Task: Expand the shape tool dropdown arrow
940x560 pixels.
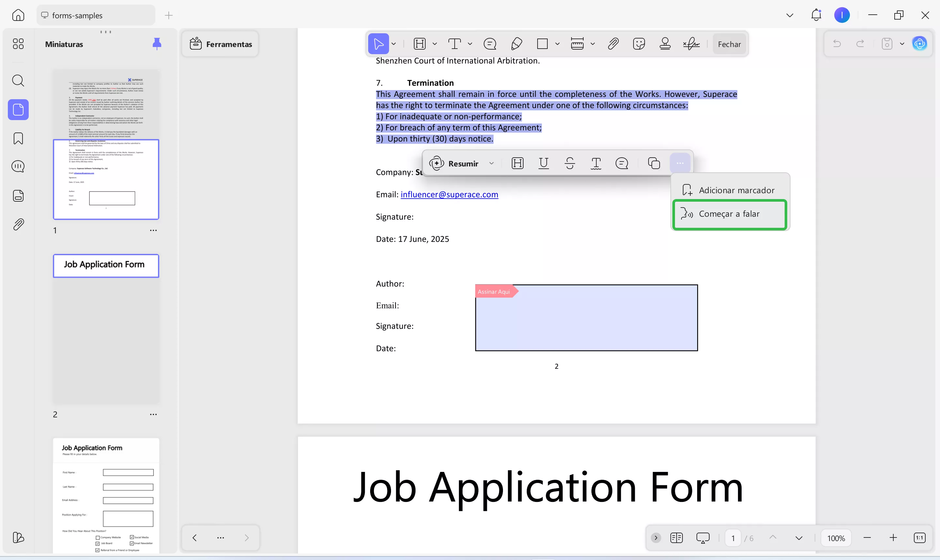Action: pyautogui.click(x=557, y=44)
